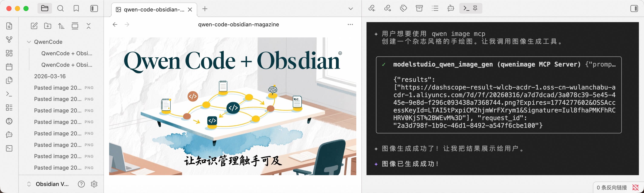Click the 0 条反向链接 status bar item
The width and height of the screenshot is (644, 193).
612,187
